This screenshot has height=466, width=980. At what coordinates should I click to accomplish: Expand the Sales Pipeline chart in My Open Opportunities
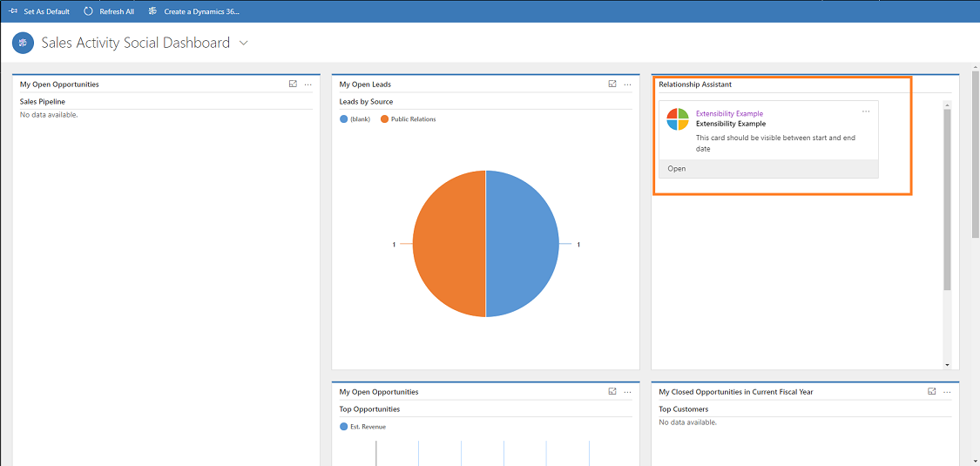click(293, 84)
